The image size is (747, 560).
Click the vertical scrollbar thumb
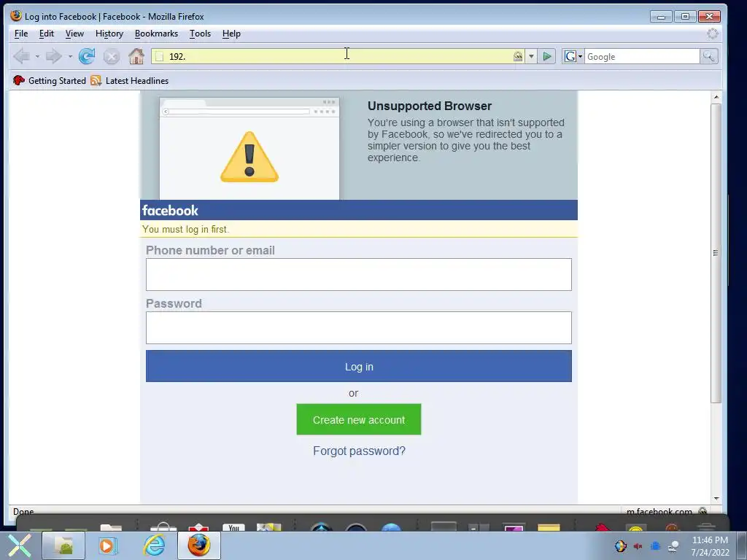pos(716,252)
